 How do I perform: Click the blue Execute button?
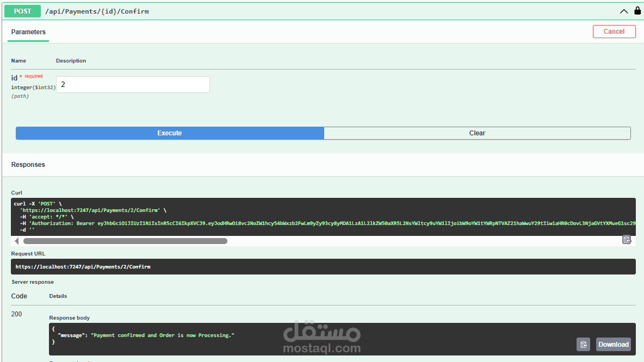click(x=170, y=133)
